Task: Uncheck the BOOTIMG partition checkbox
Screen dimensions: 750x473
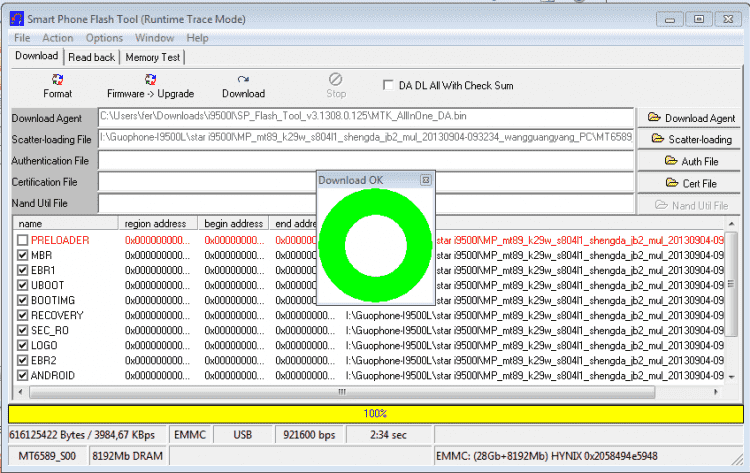Action: click(x=22, y=300)
